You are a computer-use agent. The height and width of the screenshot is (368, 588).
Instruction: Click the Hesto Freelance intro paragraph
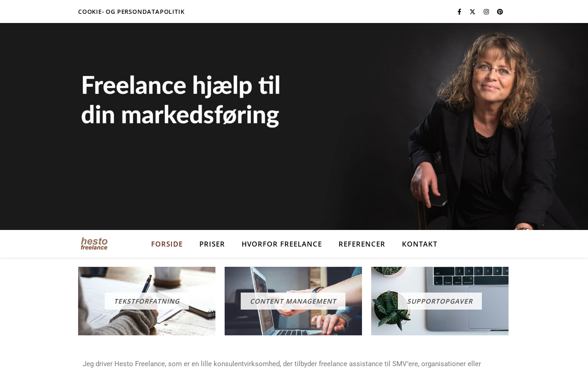pos(282,364)
